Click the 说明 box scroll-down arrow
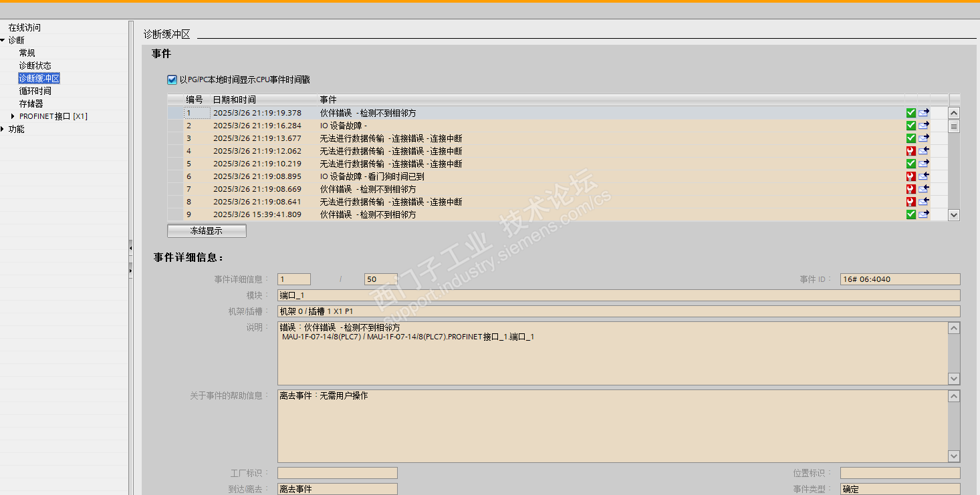Image resolution: width=980 pixels, height=495 pixels. click(954, 379)
